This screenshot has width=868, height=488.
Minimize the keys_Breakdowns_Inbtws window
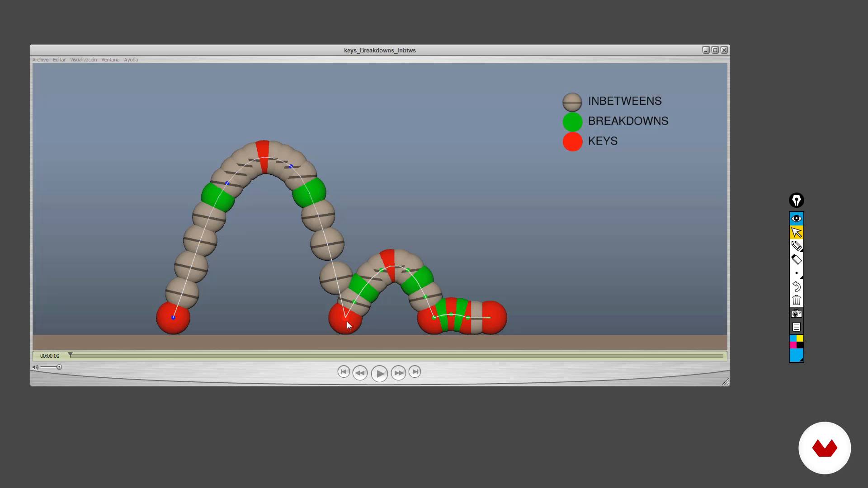[706, 50]
